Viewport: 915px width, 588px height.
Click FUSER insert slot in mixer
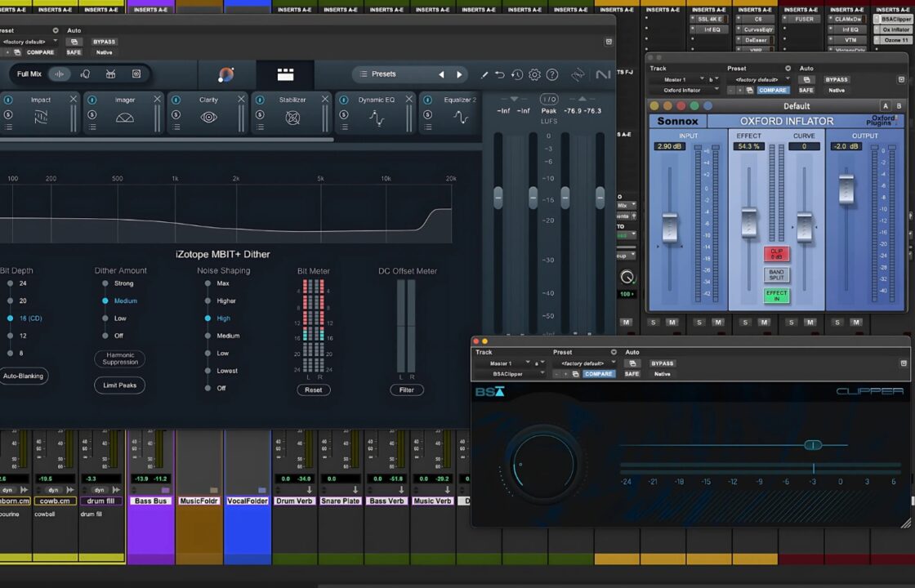coord(804,20)
